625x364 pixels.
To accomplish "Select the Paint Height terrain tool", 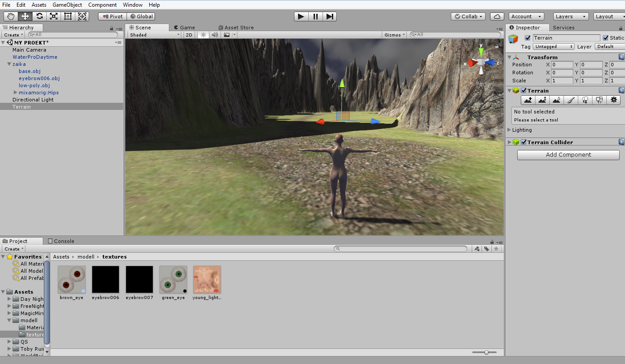I will tap(542, 100).
